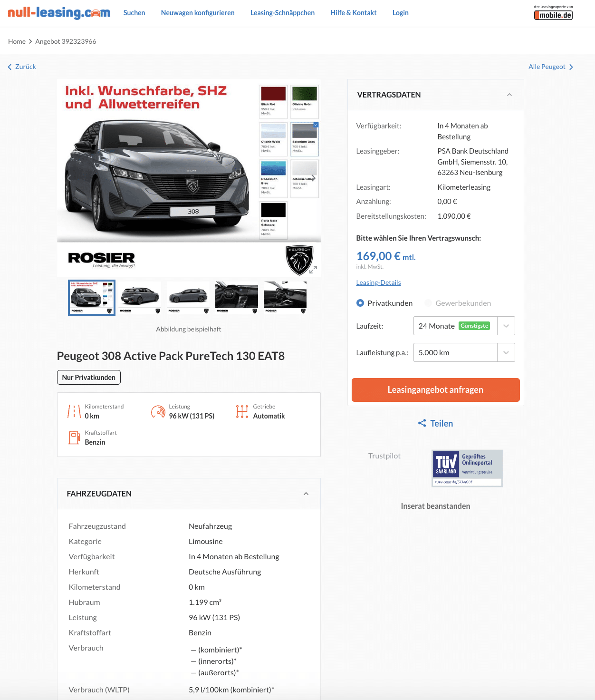Click the null-leasing.com logo
The height and width of the screenshot is (700, 595).
click(x=59, y=13)
